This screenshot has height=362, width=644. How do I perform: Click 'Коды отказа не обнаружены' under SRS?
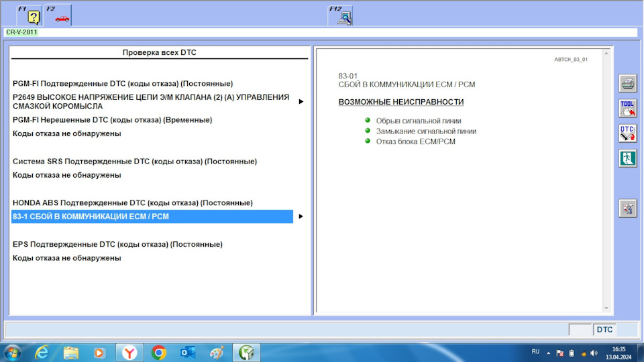[x=67, y=175]
